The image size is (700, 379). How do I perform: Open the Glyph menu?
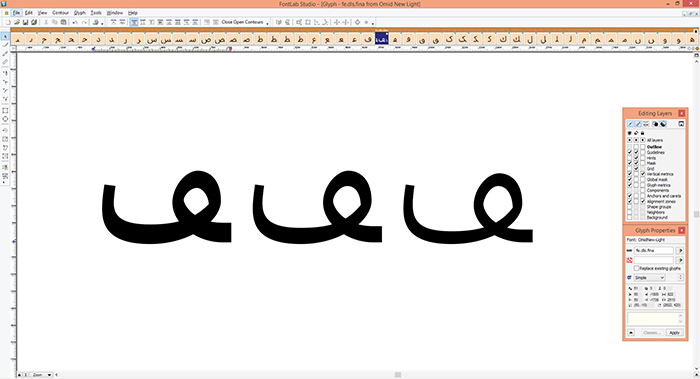tap(79, 13)
